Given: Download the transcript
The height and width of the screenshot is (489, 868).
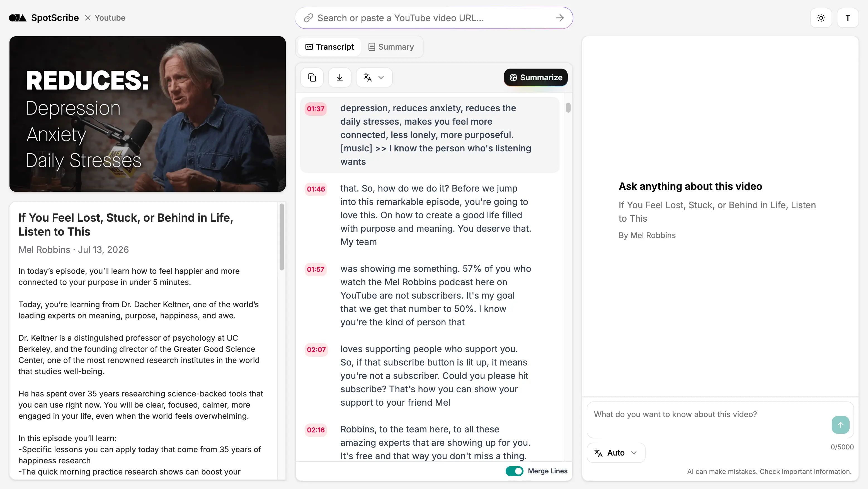Looking at the screenshot, I should pos(340,78).
